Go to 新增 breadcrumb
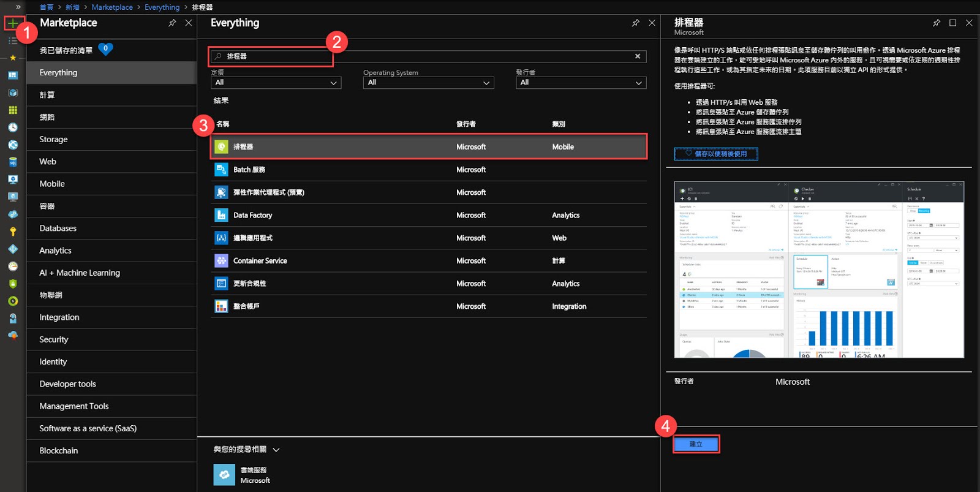 coord(72,7)
